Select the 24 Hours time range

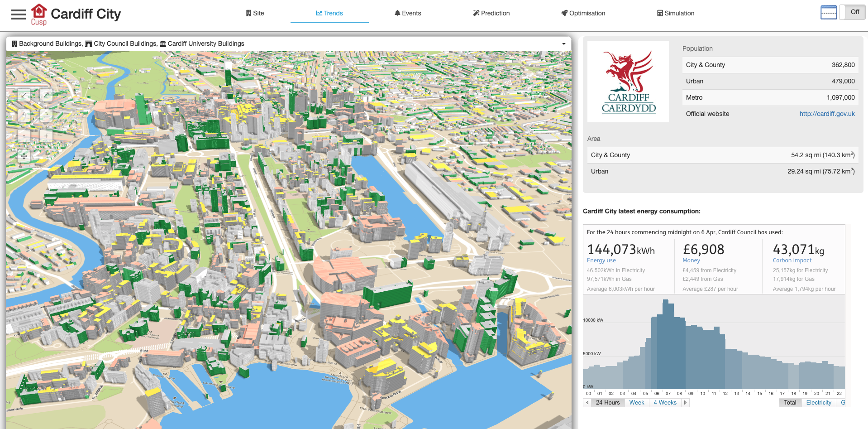608,402
